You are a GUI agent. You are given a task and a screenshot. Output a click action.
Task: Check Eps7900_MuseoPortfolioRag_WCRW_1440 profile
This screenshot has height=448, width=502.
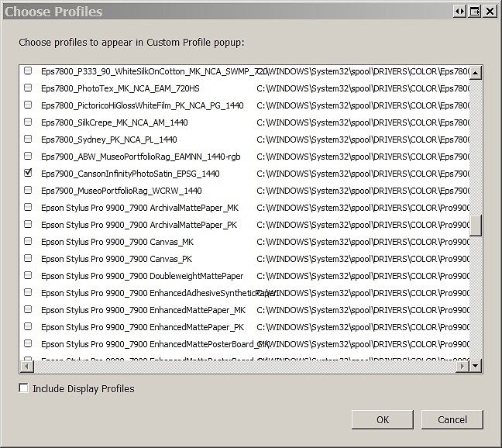[x=28, y=190]
